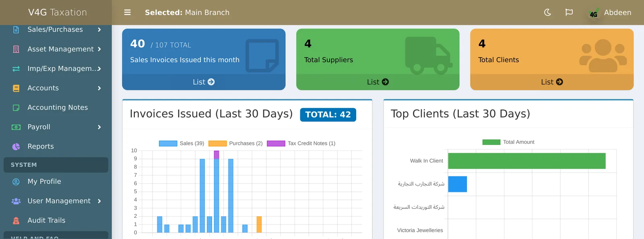Click the arrow icon on Sales Invoices List
The height and width of the screenshot is (239, 644).
[x=211, y=82]
